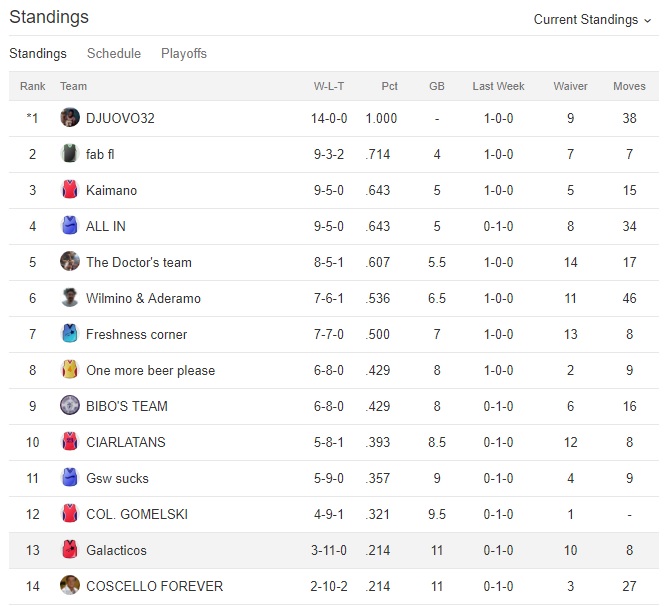Viewport: 665px width, 606px height.
Task: Click COSCELLO FOREVER avatar icon
Action: pyautogui.click(x=70, y=586)
